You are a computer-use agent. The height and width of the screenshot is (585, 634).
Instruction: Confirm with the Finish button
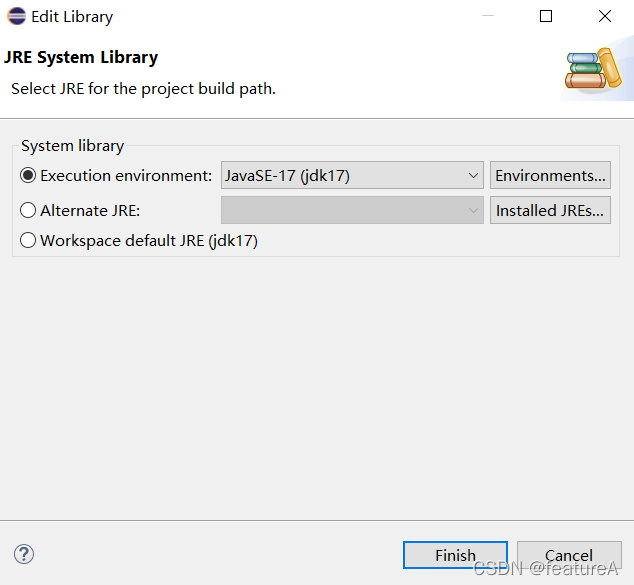click(x=455, y=555)
